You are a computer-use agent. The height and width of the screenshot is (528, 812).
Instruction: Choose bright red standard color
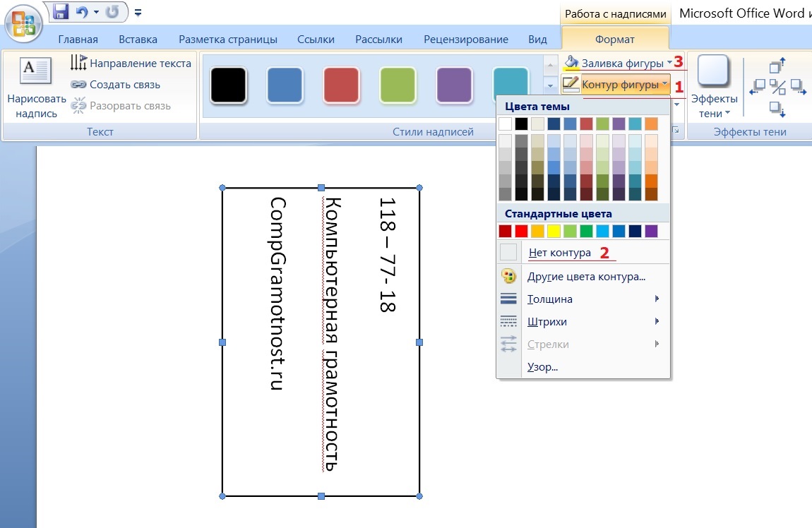(522, 231)
